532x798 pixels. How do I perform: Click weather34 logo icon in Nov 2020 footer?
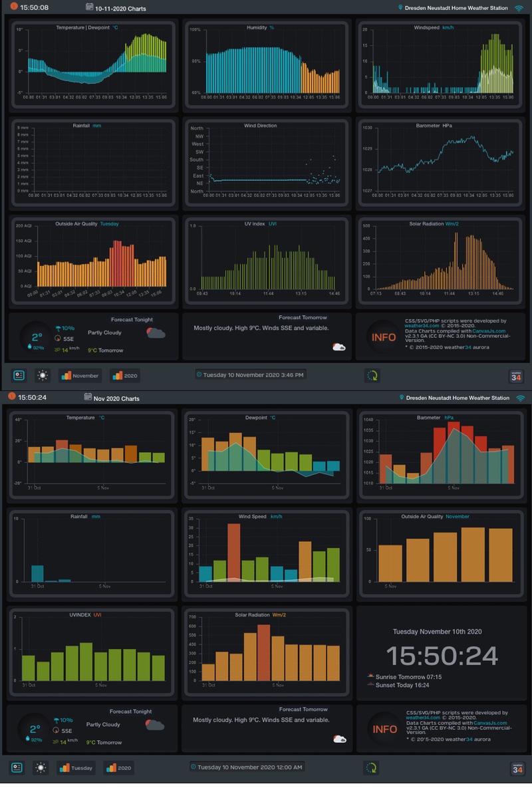tap(517, 768)
